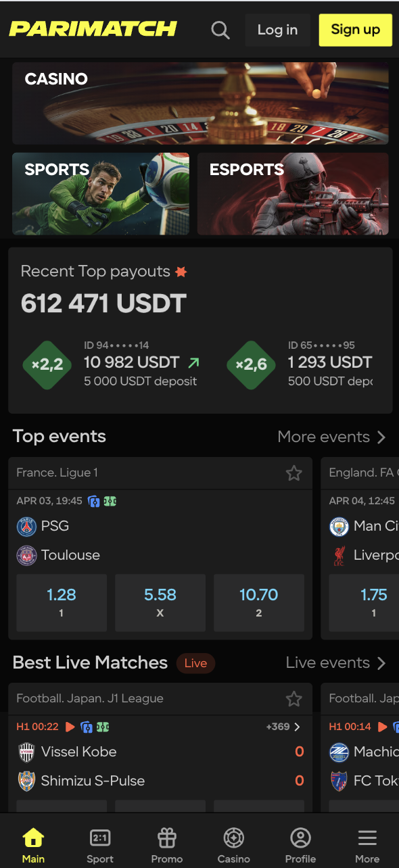Click the yellow Sign up button
Image resolution: width=399 pixels, height=868 pixels.
click(x=356, y=30)
